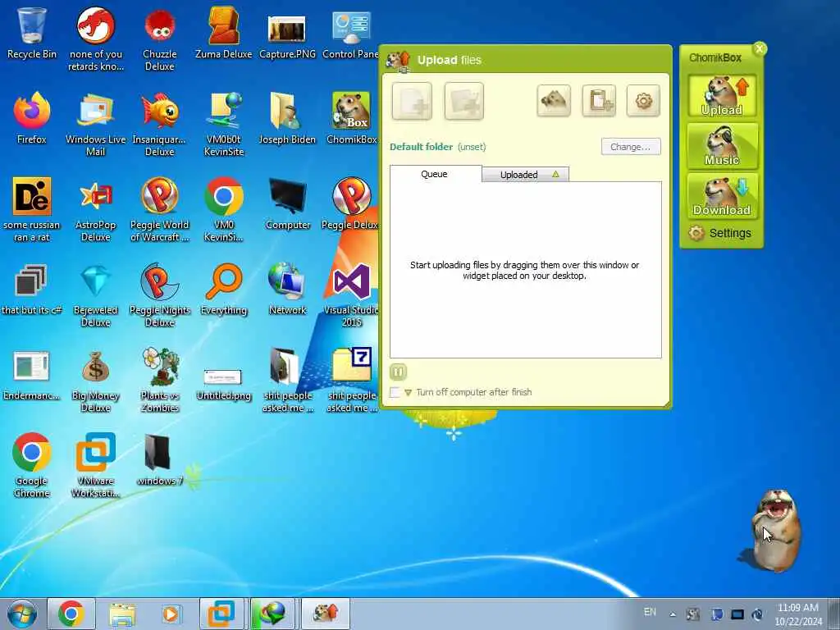Open upload settings via gear toolbar icon
Image resolution: width=840 pixels, height=630 pixels.
(x=643, y=100)
